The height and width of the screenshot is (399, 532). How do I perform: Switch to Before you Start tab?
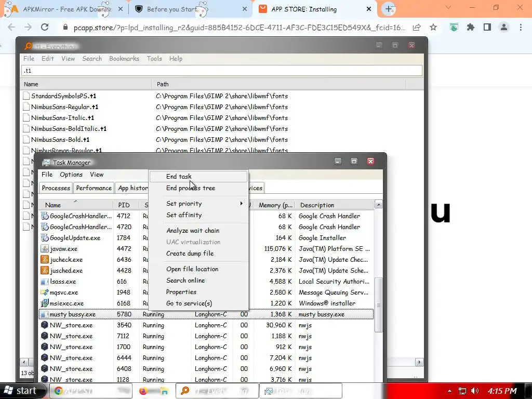[x=190, y=9]
